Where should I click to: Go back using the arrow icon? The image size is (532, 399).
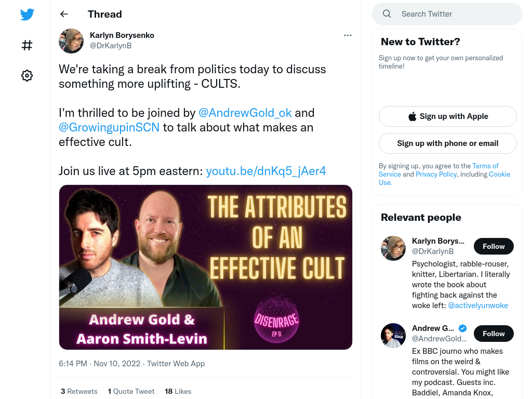[64, 14]
